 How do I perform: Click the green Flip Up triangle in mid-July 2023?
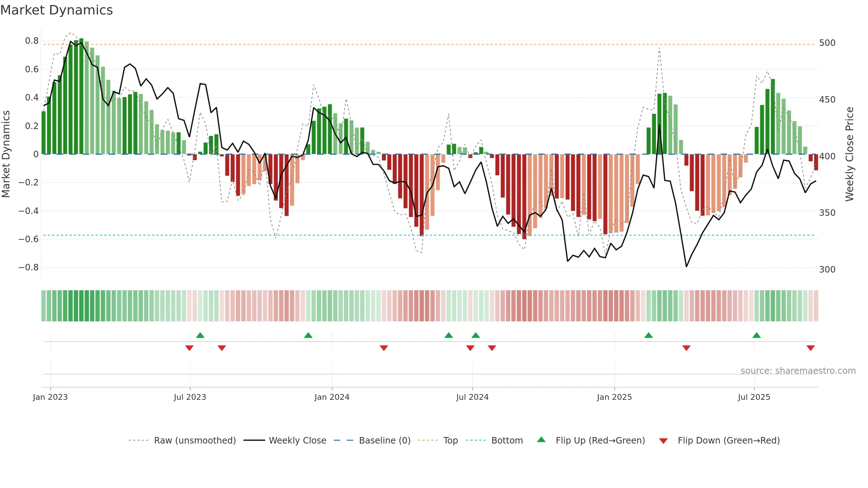point(200,335)
